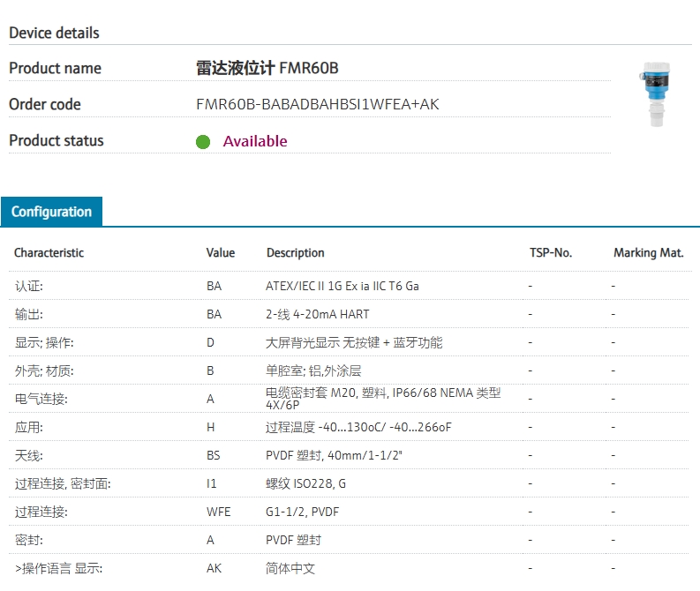Select order code FMR60B-BABADBAHBSI1WFEA+AK text
This screenshot has height=591, width=700.
pyautogui.click(x=318, y=104)
